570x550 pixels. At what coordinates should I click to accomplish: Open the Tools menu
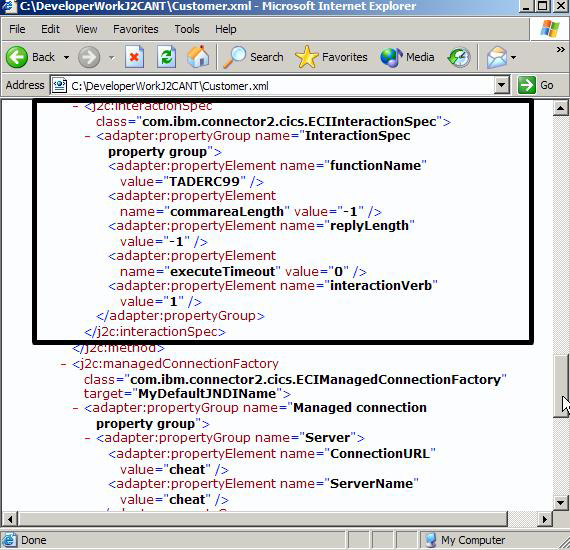pos(187,29)
